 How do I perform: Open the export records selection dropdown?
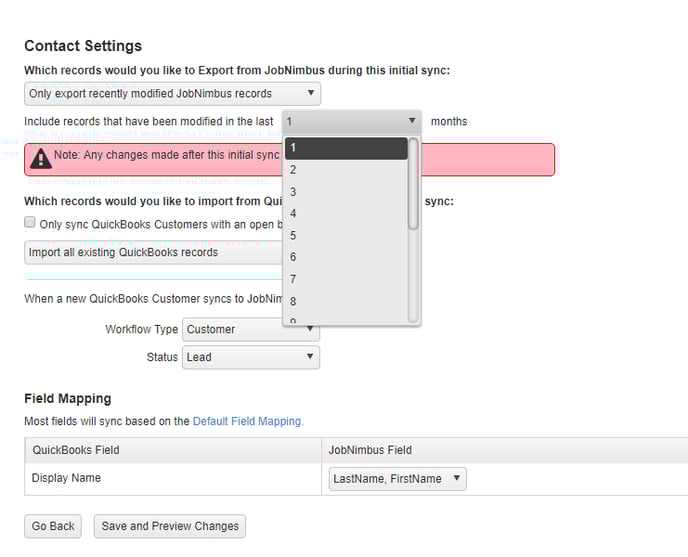click(x=172, y=93)
